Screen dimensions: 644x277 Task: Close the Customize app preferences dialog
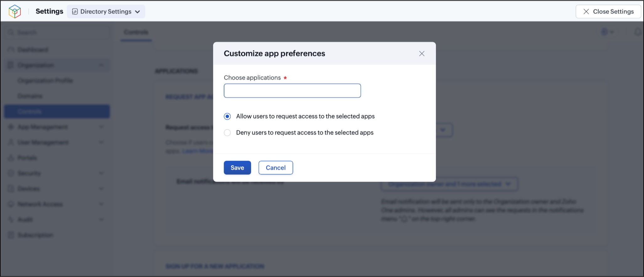point(422,54)
